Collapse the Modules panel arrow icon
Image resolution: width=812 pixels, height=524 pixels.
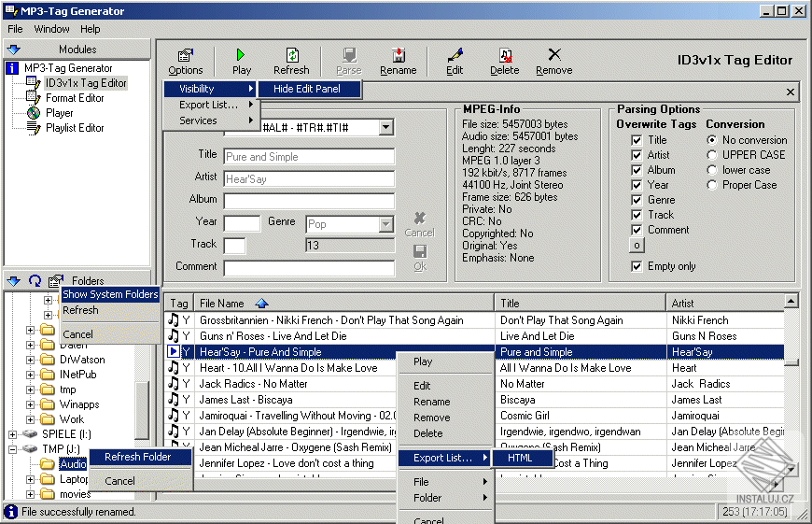point(13,50)
